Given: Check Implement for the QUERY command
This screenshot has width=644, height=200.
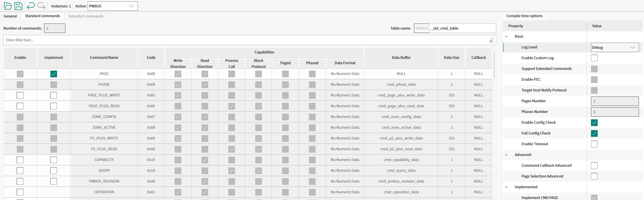Looking at the screenshot, I should coord(54,171).
